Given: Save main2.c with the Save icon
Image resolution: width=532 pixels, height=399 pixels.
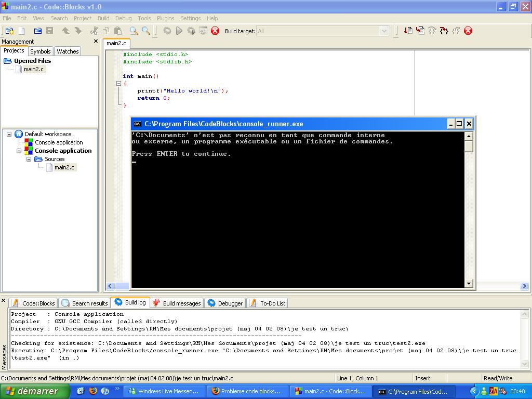Looking at the screenshot, I should click(49, 31).
